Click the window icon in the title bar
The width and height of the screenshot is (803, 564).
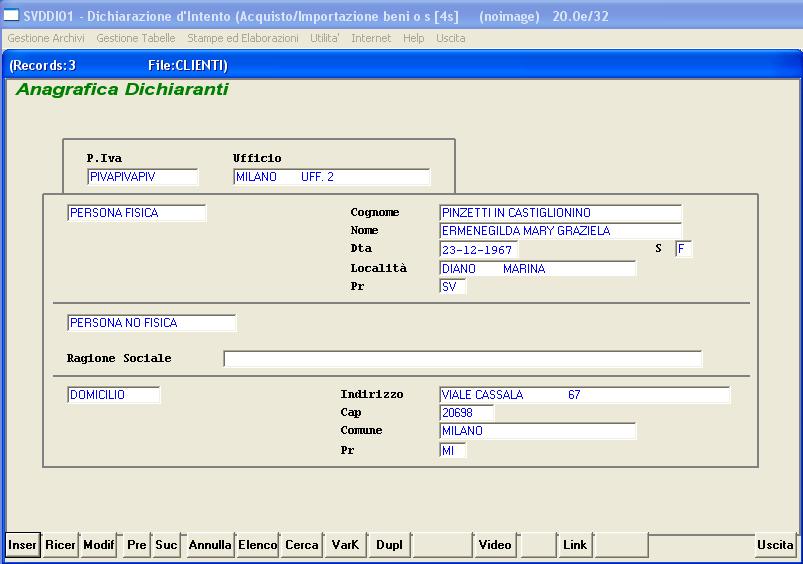pos(11,15)
